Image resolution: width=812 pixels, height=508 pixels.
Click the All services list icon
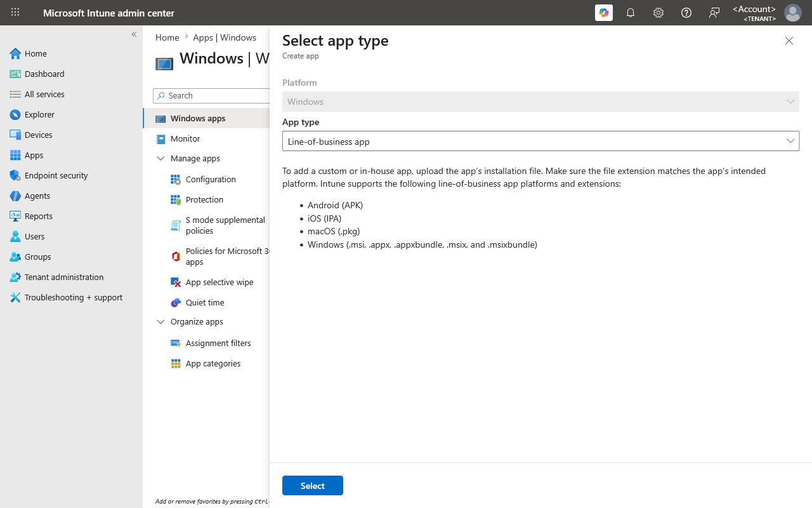(15, 94)
